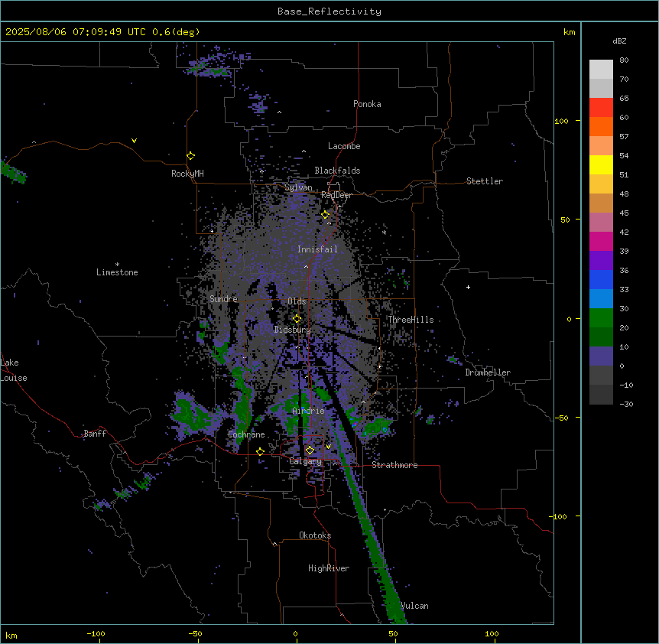Click the Olds town label
The image size is (659, 644).
297,301
